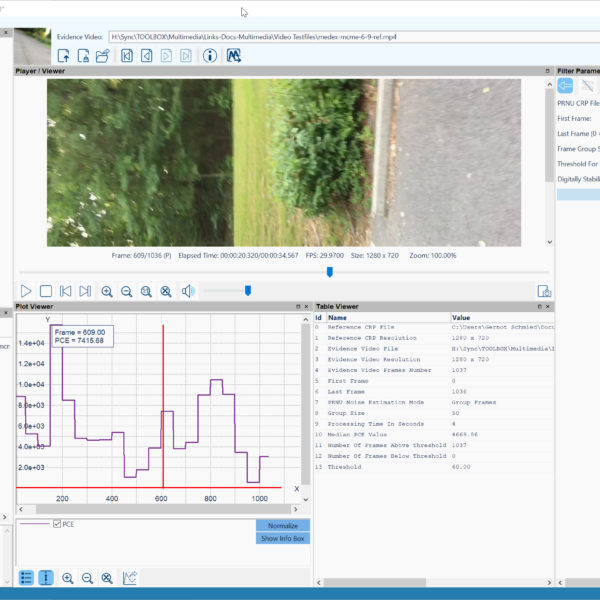The width and height of the screenshot is (600, 600).
Task: Step to previous frame in evidence toolbar
Action: pyautogui.click(x=147, y=56)
